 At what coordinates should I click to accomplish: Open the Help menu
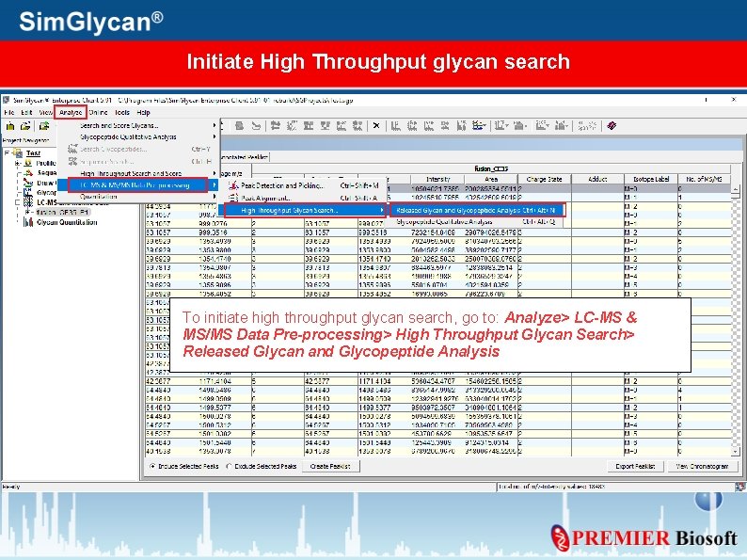point(143,113)
